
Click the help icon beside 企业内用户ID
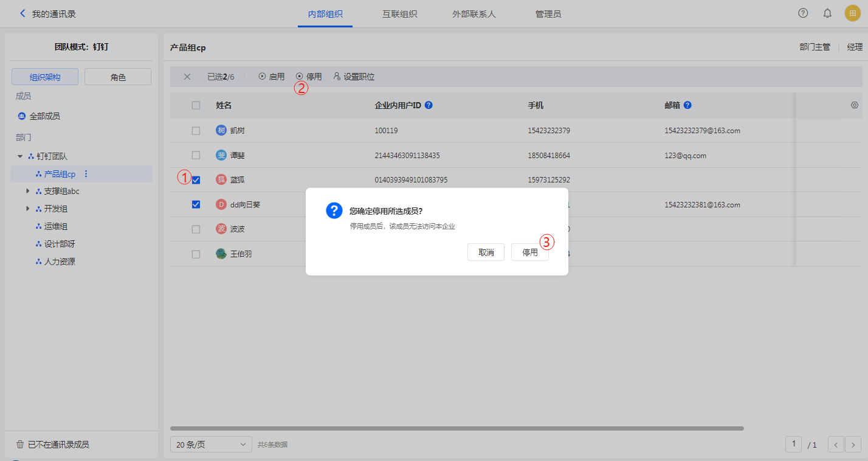tap(429, 105)
